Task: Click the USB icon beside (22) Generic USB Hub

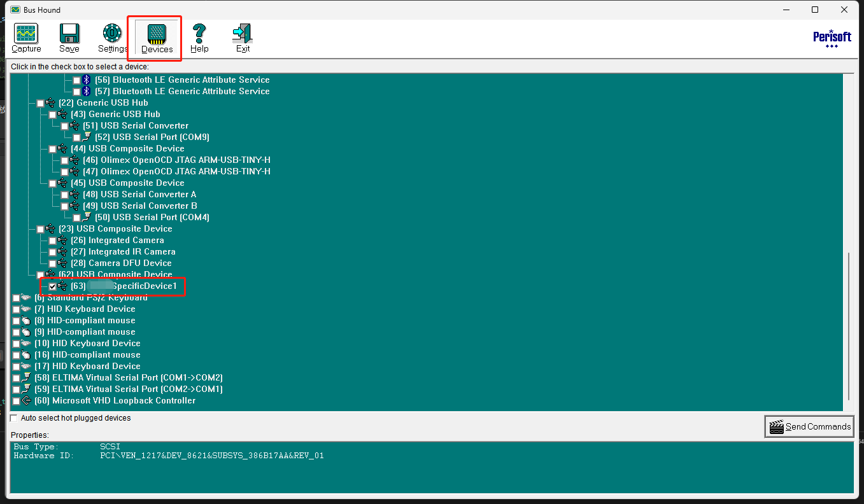Action: 51,102
